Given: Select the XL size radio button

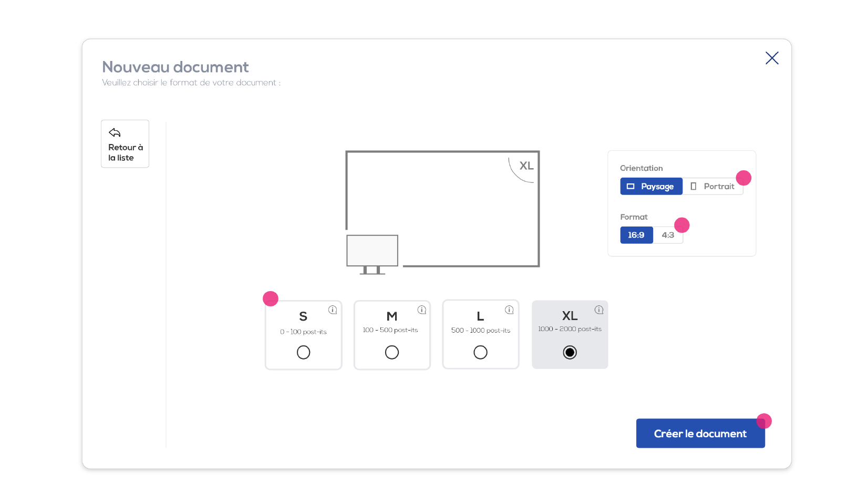Looking at the screenshot, I should (x=570, y=352).
